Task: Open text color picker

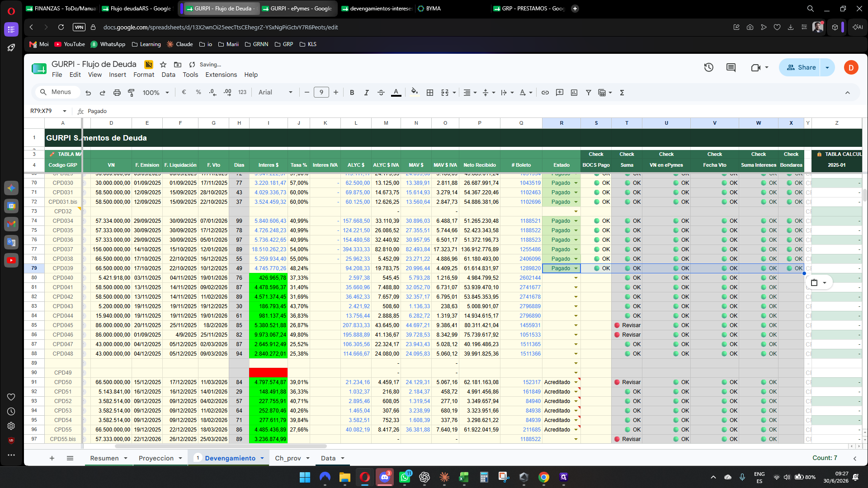Action: tap(396, 93)
